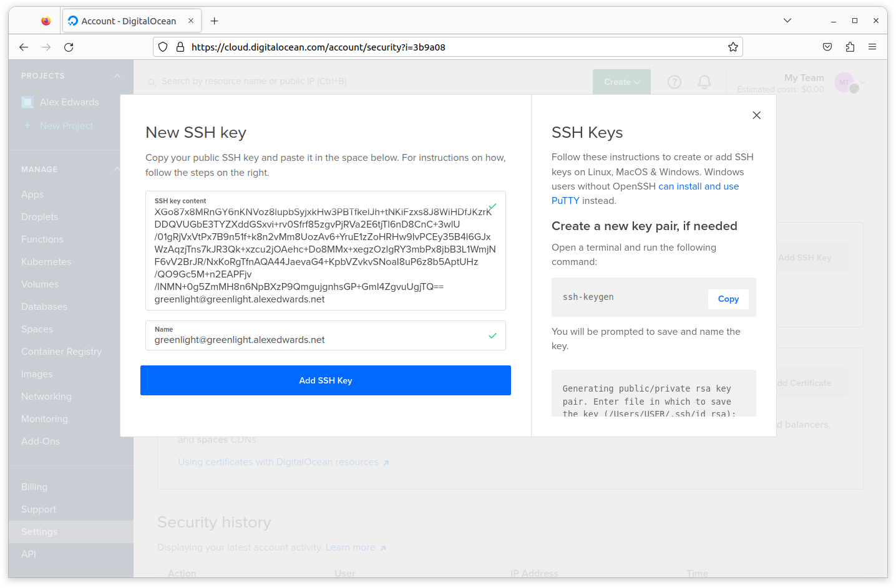
Task: Click the Add SSH Key blue button
Action: click(325, 380)
